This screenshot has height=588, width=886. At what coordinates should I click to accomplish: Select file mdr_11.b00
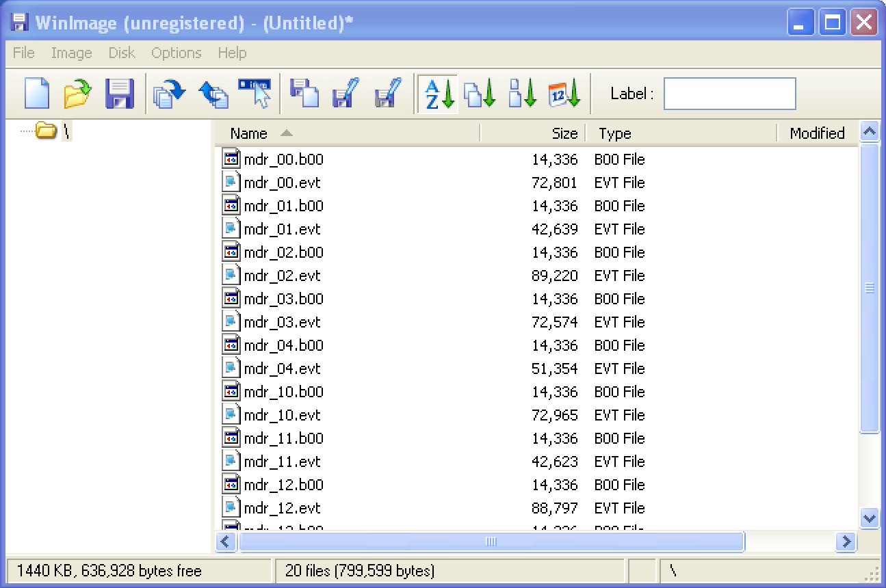coord(283,439)
